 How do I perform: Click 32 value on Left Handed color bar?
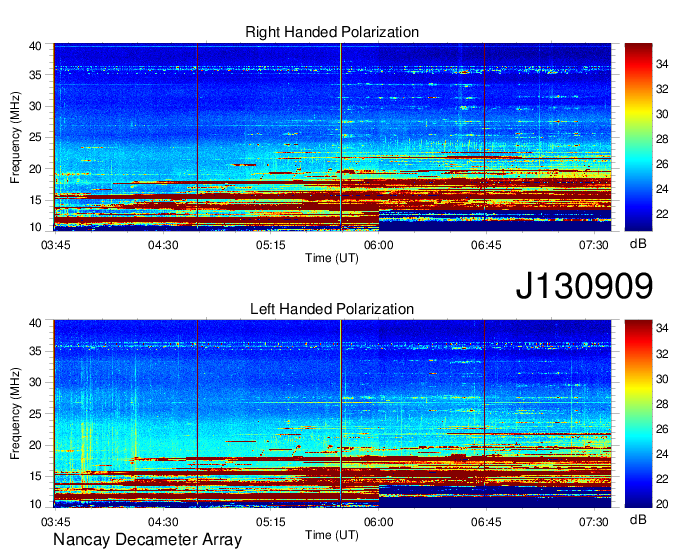click(662, 354)
